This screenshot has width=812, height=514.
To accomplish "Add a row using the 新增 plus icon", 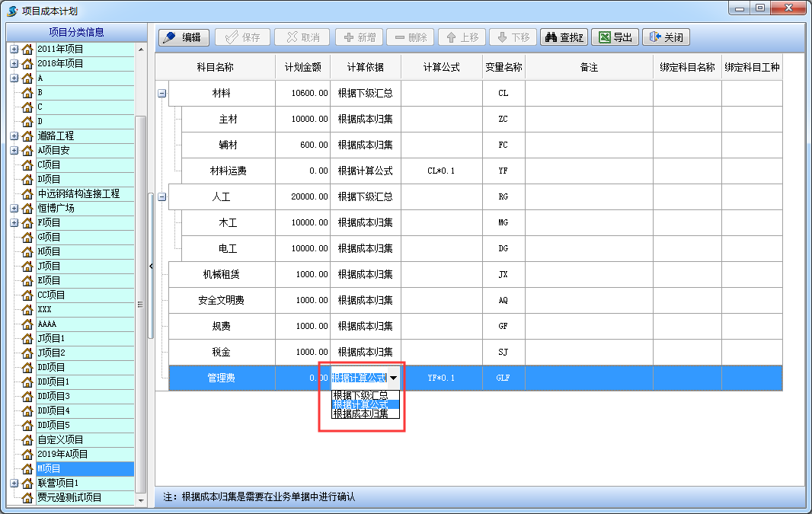I will tap(348, 37).
